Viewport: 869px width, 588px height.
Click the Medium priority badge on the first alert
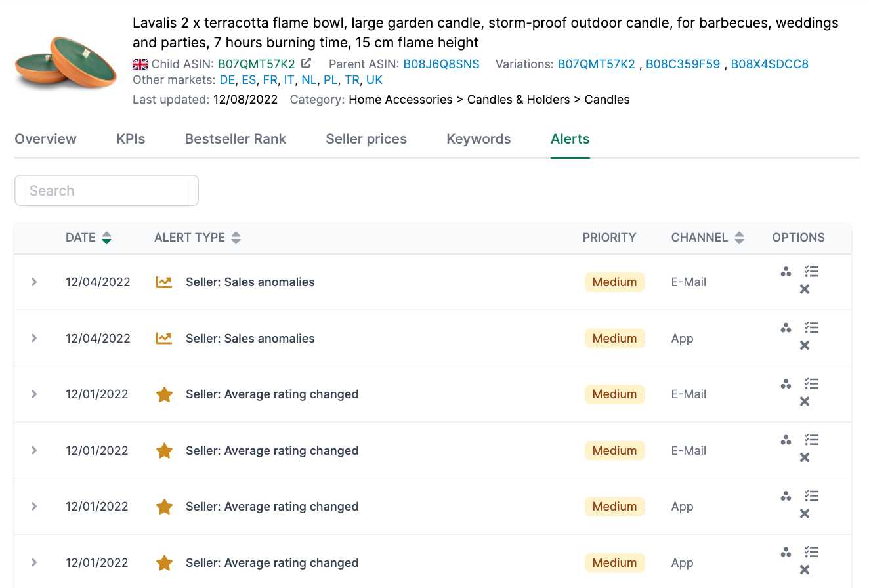pos(614,282)
